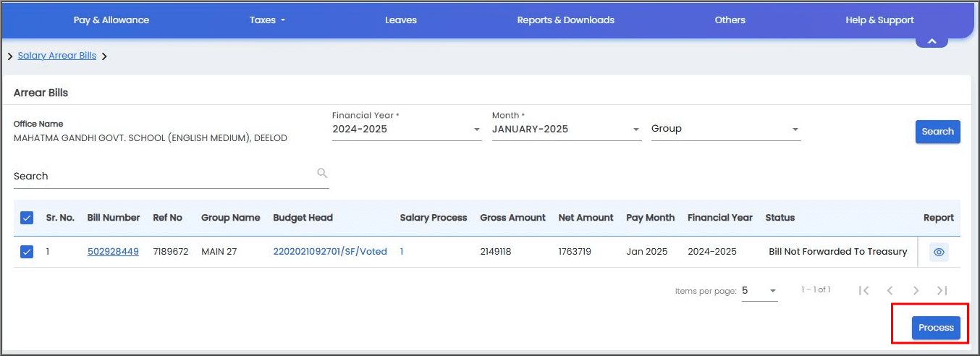Viewport: 980px width, 356px height.
Task: View report via eye icon
Action: (939, 252)
